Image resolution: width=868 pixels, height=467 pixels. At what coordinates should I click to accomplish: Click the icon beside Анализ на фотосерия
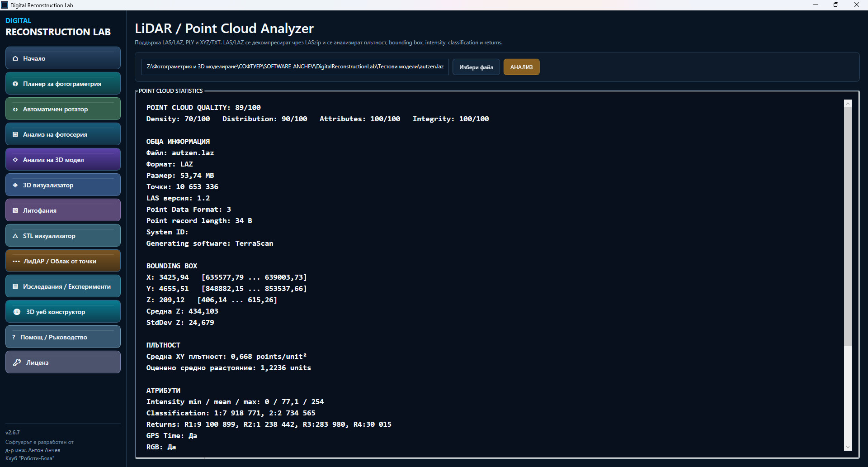[x=15, y=134]
